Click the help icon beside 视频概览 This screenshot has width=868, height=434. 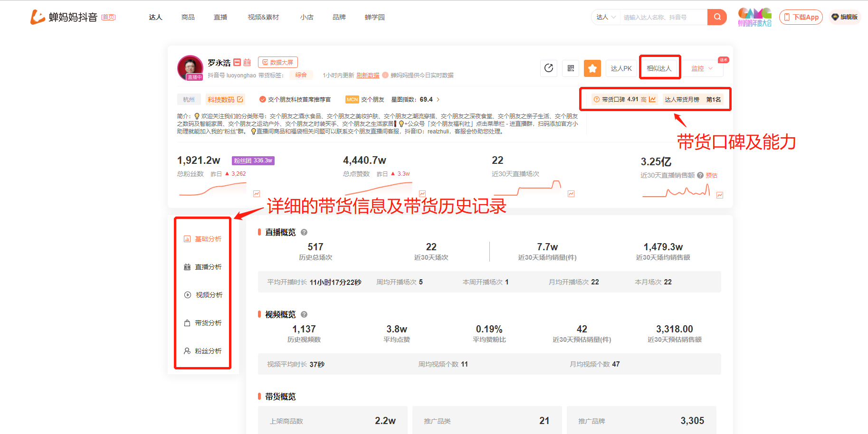point(304,314)
